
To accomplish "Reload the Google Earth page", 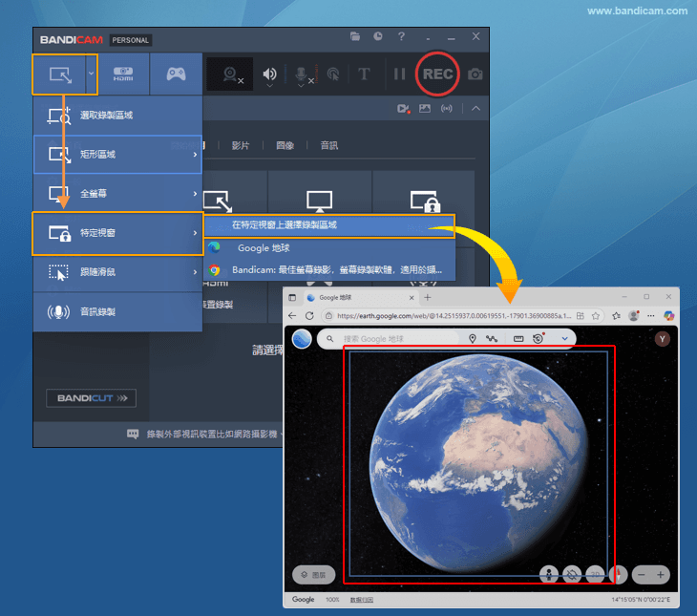I will 309,316.
